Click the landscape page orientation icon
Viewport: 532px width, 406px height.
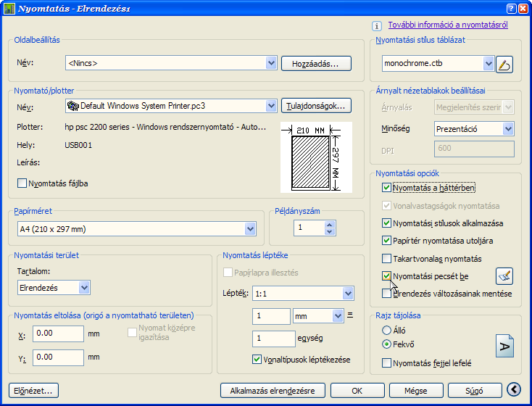click(504, 346)
